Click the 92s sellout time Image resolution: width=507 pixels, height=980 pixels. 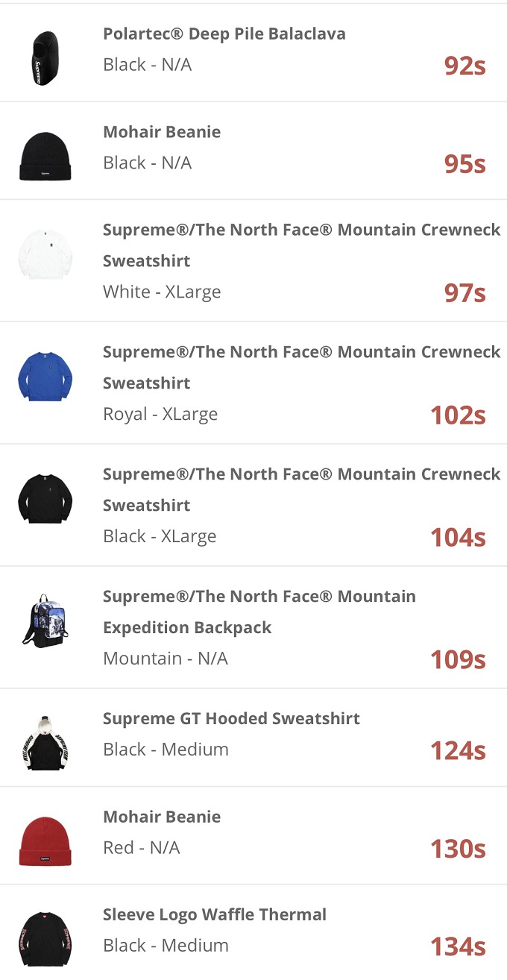click(465, 66)
